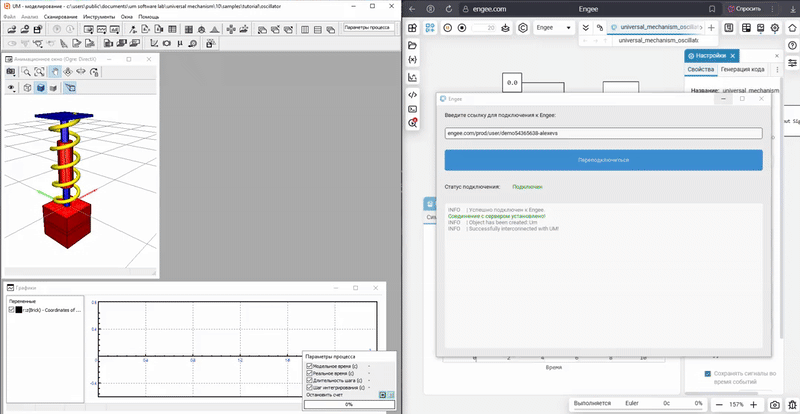Open the Engee solver dropdown
This screenshot has height=414, width=800.
point(552,28)
